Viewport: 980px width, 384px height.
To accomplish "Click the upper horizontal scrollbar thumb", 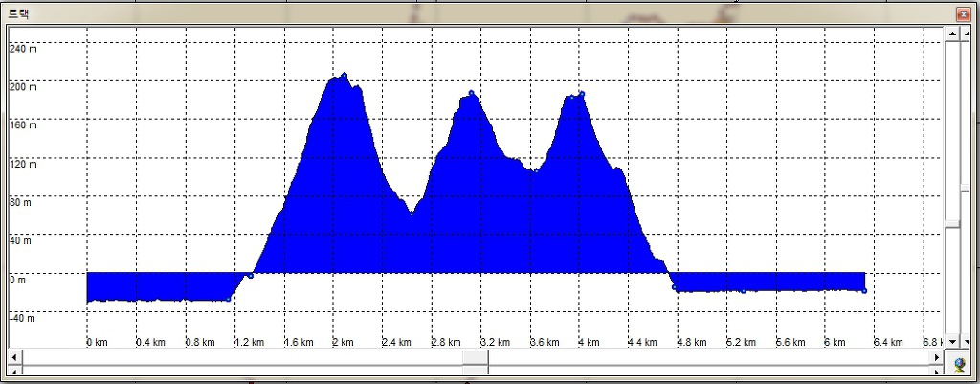I will [x=476, y=357].
